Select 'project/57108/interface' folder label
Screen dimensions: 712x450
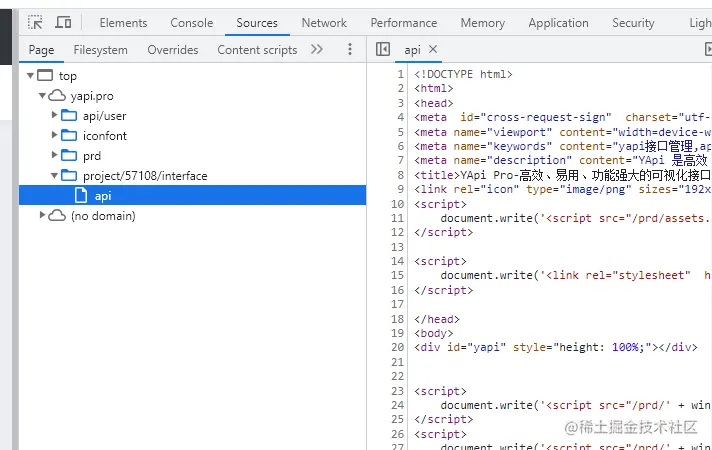click(145, 176)
